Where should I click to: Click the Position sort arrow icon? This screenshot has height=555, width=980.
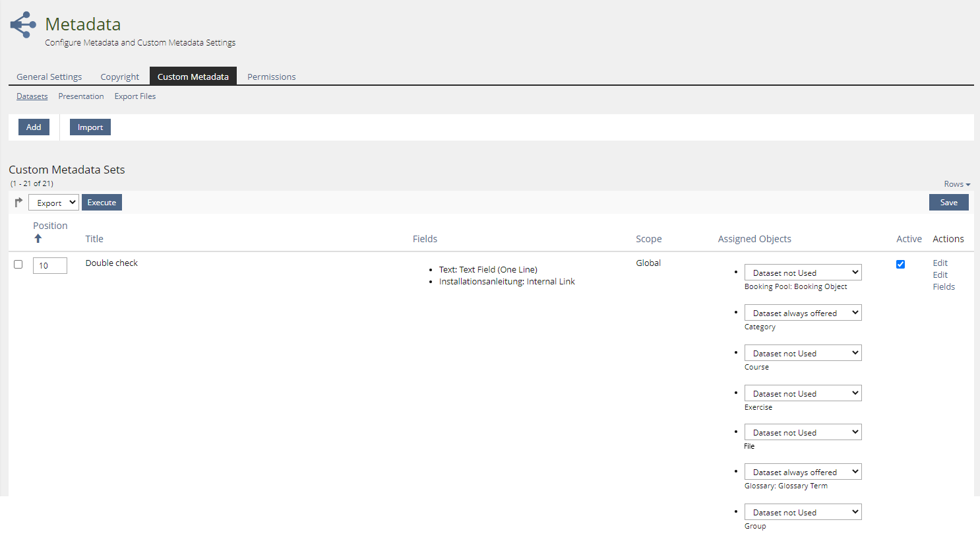tap(38, 239)
